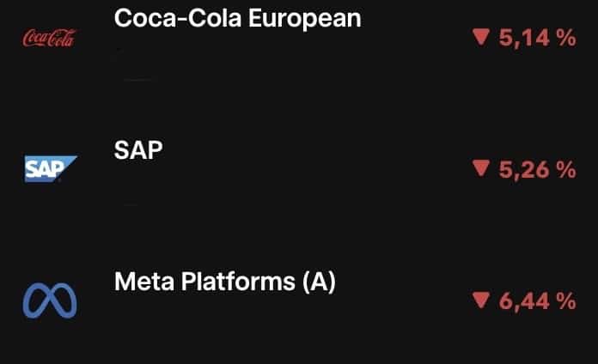This screenshot has width=598, height=364.
Task: Tap the red Coca-Cola script logo
Action: coord(50,38)
